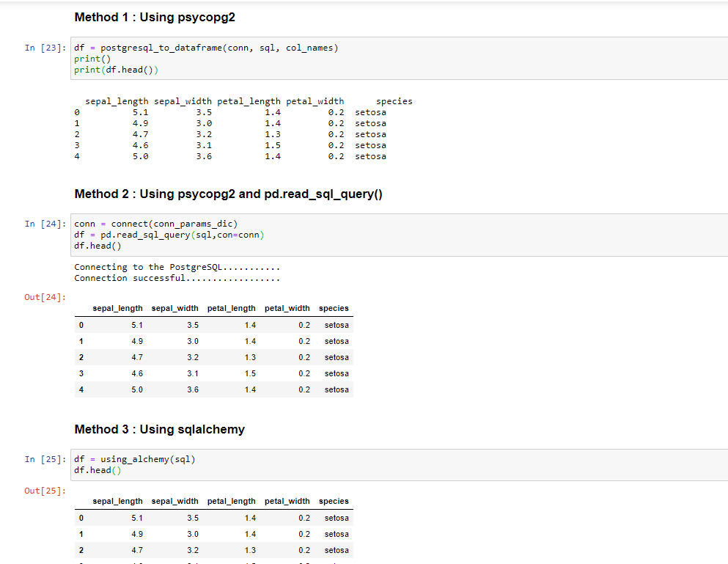The image size is (728, 564).
Task: Select the code cell containing postgresql_to_dataframe call
Action: [205, 47]
